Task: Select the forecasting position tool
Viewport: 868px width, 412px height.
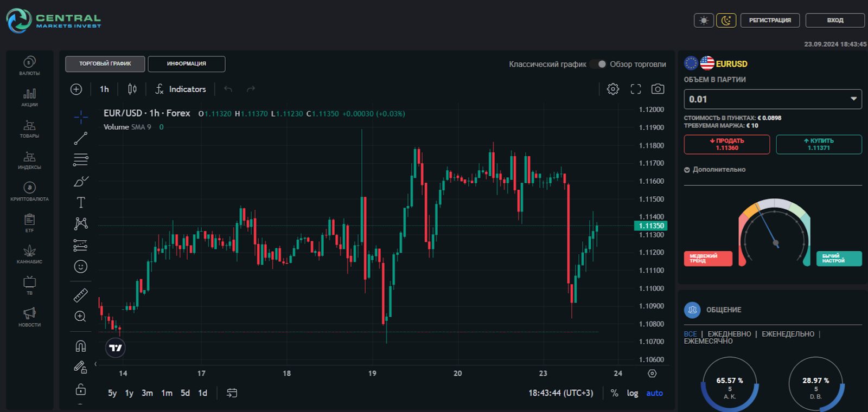Action: point(81,245)
